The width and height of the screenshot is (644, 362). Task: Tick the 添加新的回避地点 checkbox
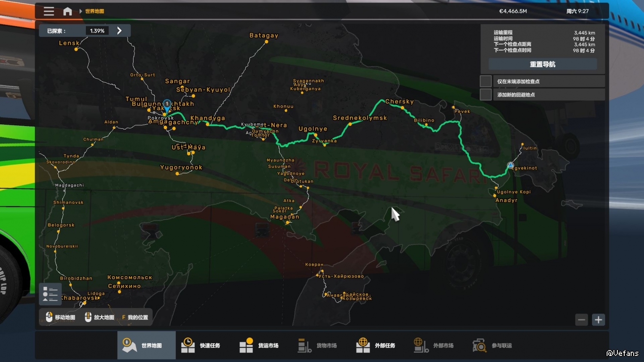point(486,94)
